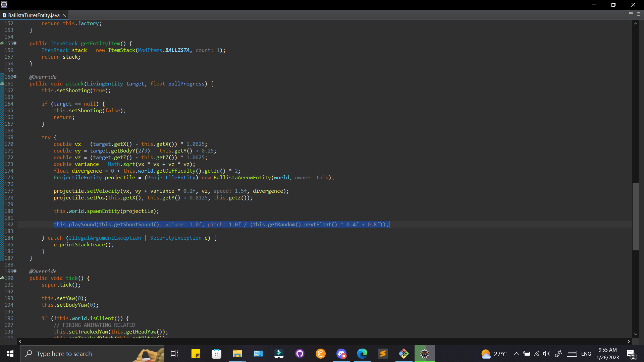Open the Git taskbar icon

coord(404,354)
